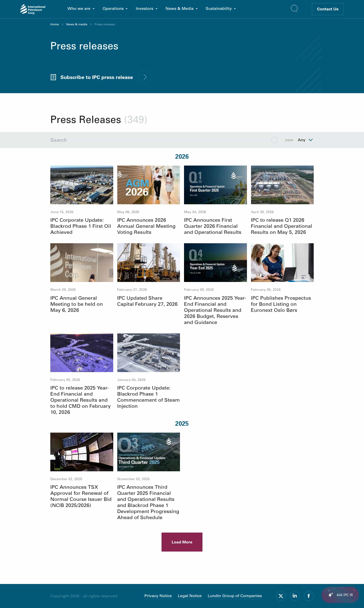
Task: Click the search magnifier in filter bar
Action: (274, 140)
